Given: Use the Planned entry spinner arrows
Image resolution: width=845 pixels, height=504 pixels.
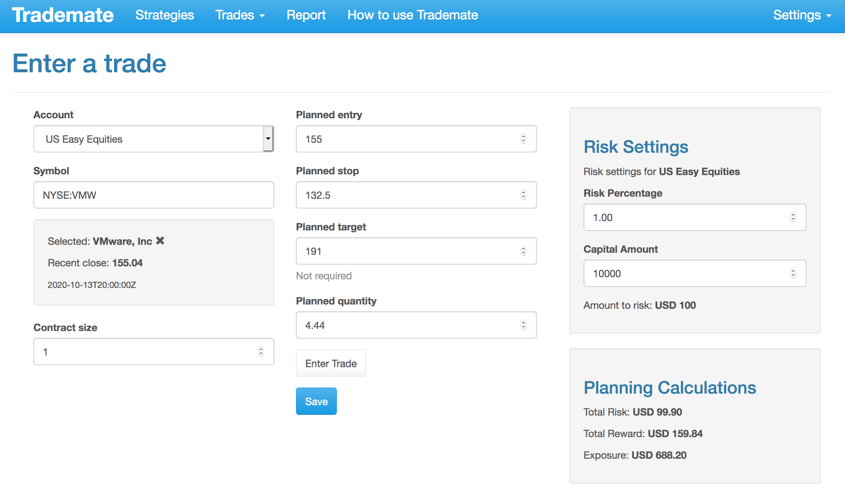Looking at the screenshot, I should (x=524, y=139).
